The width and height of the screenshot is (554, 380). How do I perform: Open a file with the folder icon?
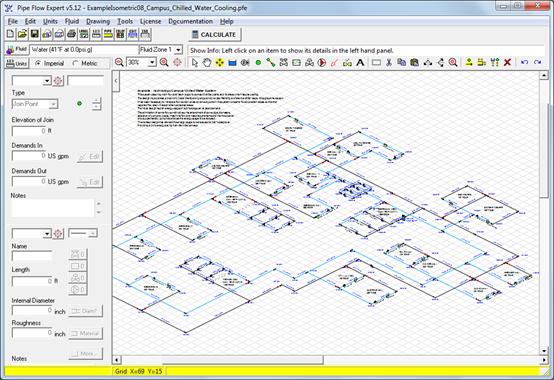[22, 34]
